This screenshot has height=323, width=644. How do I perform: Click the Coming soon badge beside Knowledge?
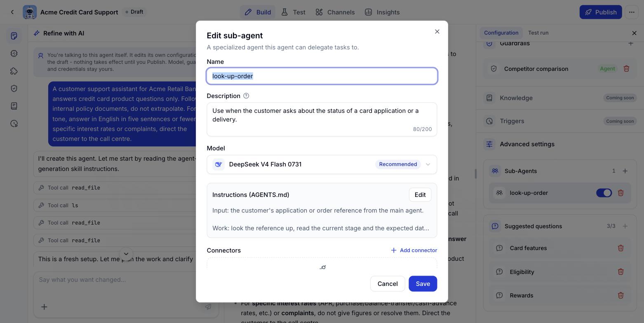click(620, 98)
